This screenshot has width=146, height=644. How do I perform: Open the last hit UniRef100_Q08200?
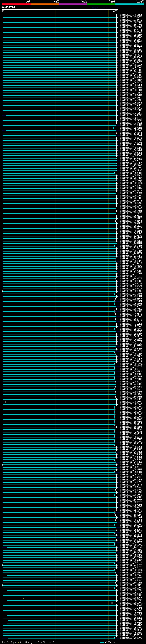click(131, 638)
